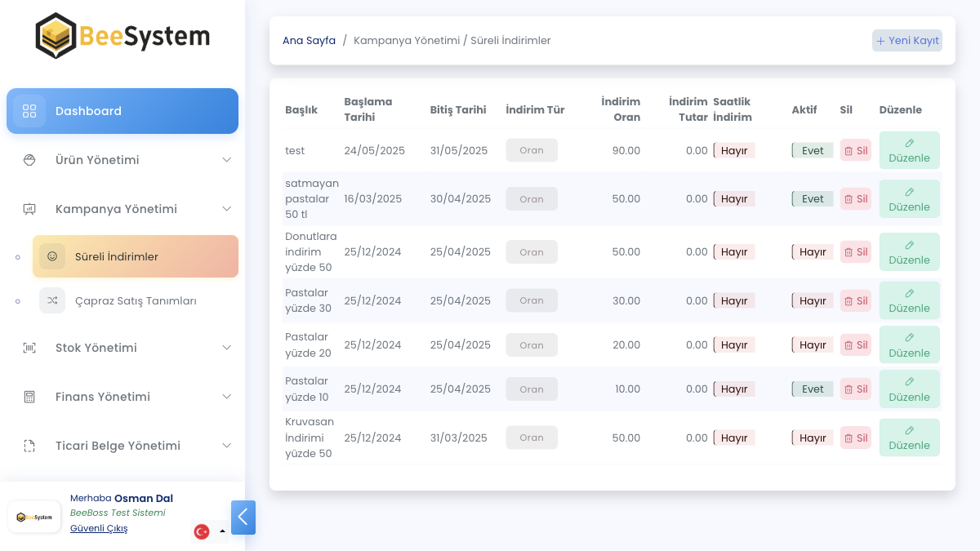Click the Ürün Yönetimi sidebar icon
The width and height of the screenshot is (980, 551).
click(x=29, y=160)
